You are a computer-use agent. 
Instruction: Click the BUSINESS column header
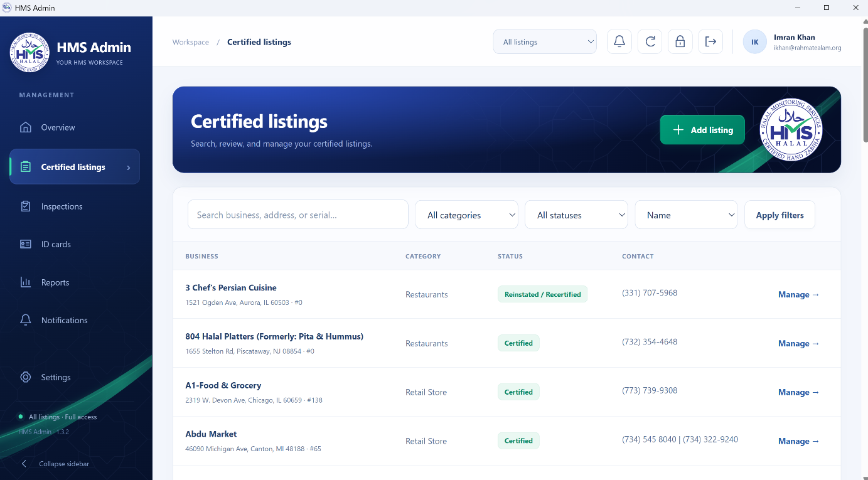click(202, 256)
